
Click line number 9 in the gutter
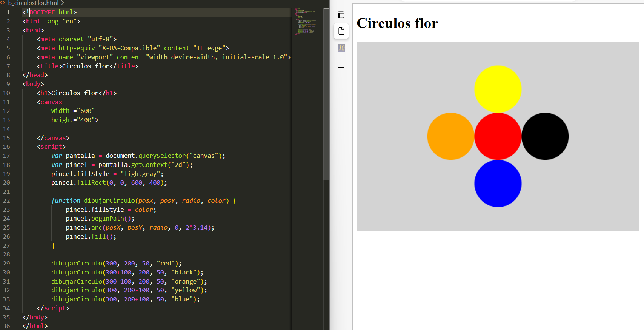pos(8,84)
